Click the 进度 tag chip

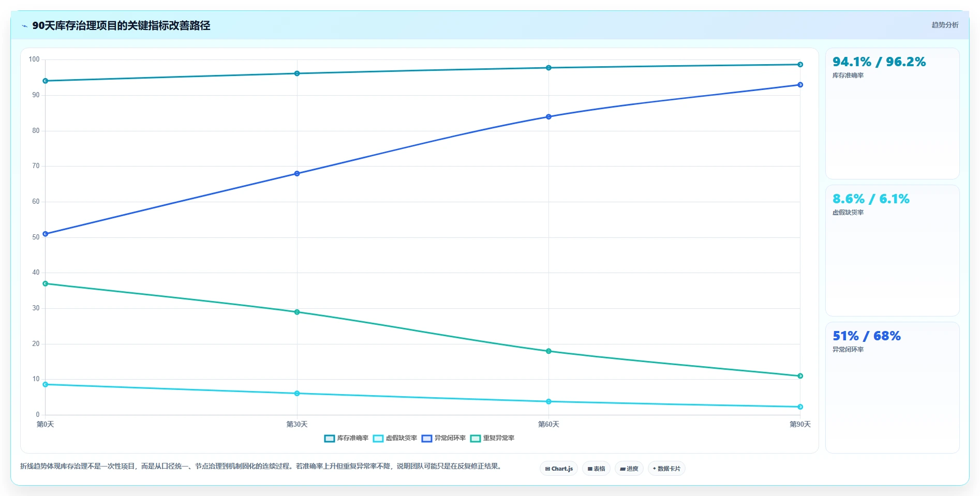(629, 469)
